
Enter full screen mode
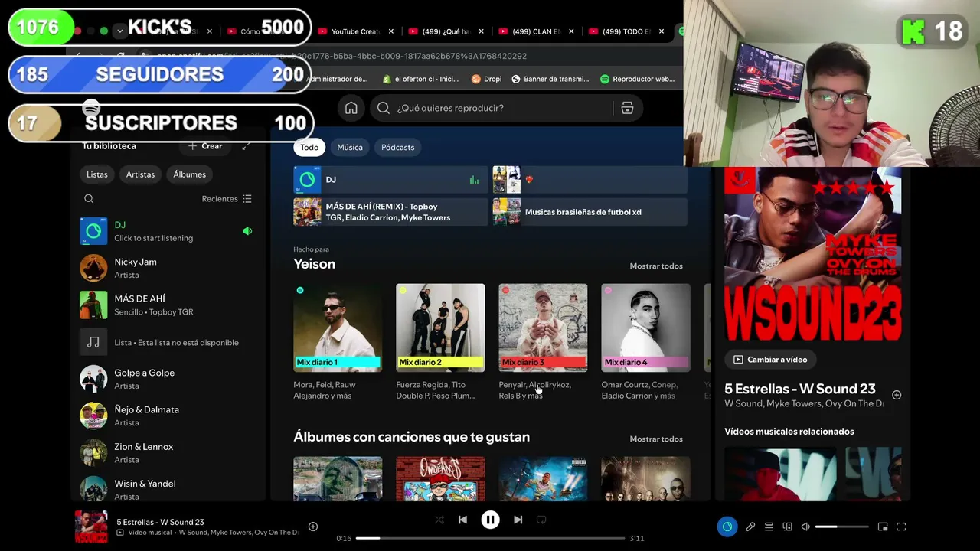point(901,527)
